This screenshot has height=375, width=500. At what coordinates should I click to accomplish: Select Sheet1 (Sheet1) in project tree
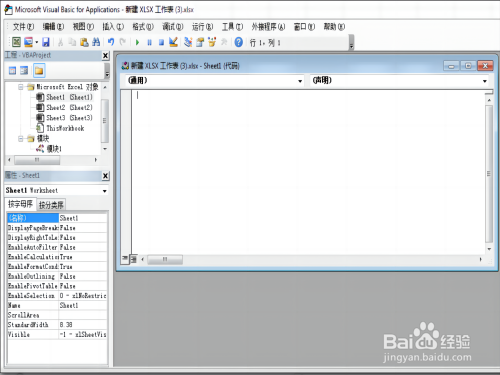tap(64, 97)
